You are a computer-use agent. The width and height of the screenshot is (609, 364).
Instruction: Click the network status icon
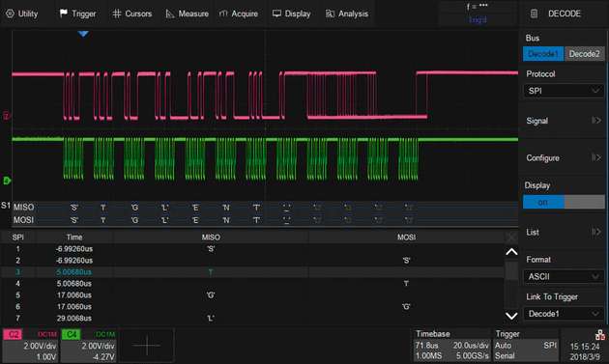pyautogui.click(x=599, y=334)
